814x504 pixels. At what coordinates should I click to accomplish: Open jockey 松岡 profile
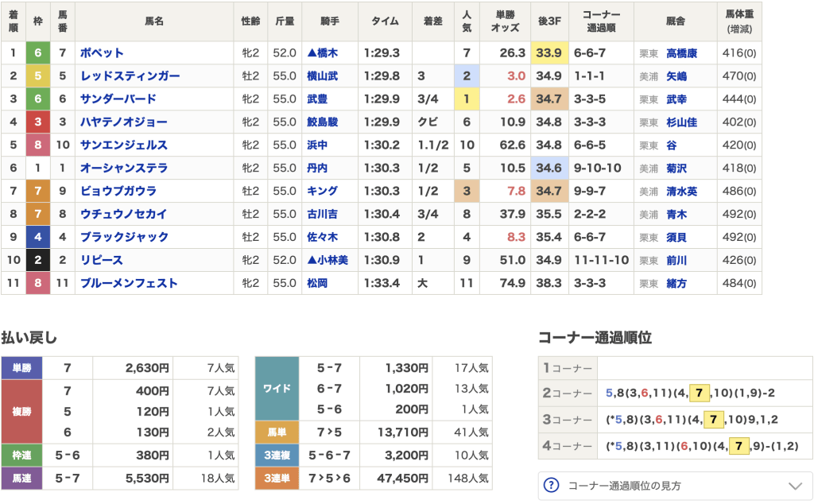coord(317,283)
